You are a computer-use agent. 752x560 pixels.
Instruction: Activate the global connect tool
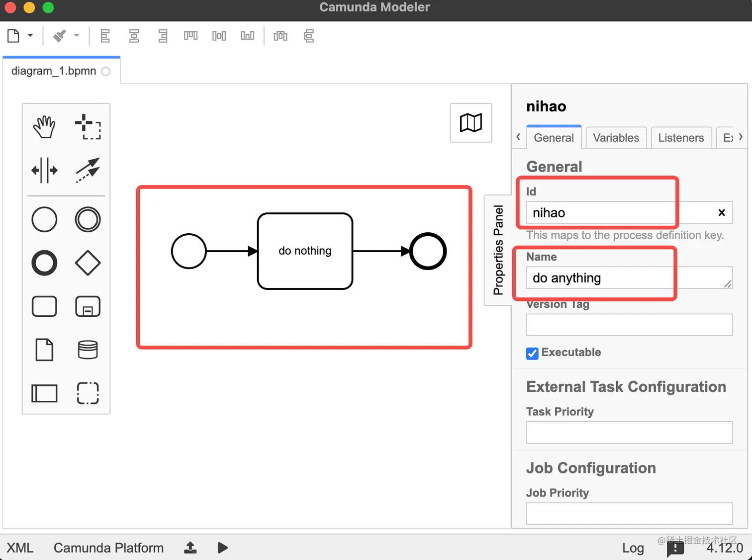88,170
